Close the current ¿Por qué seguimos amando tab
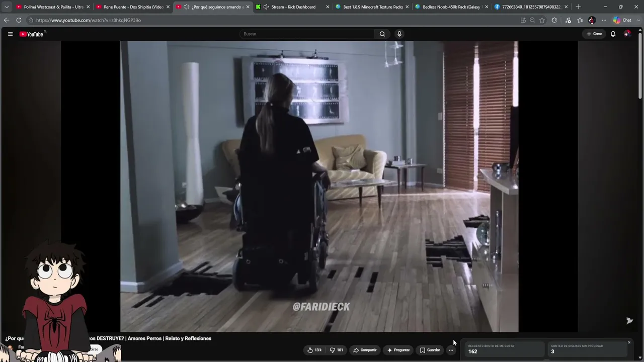The image size is (644, 362). [248, 7]
